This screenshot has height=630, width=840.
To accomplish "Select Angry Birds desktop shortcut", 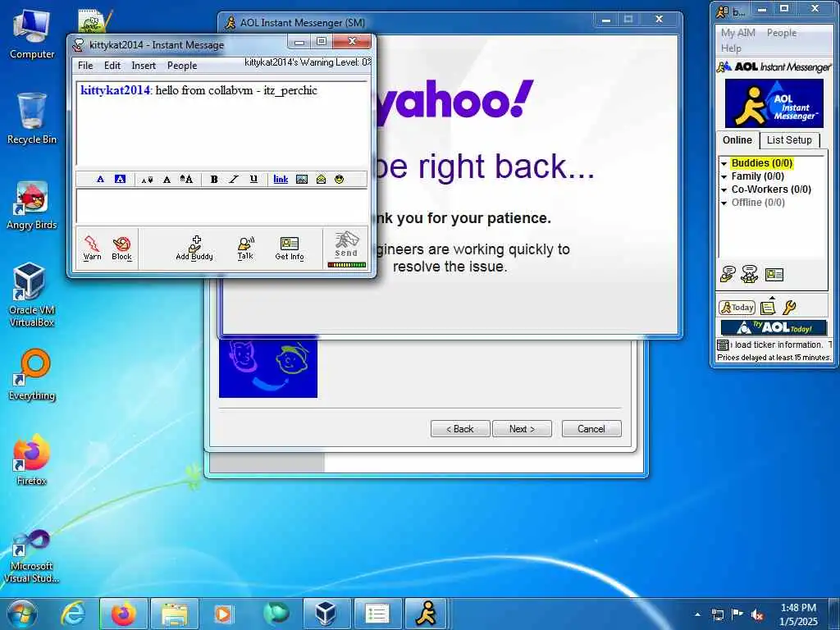I will [x=32, y=206].
